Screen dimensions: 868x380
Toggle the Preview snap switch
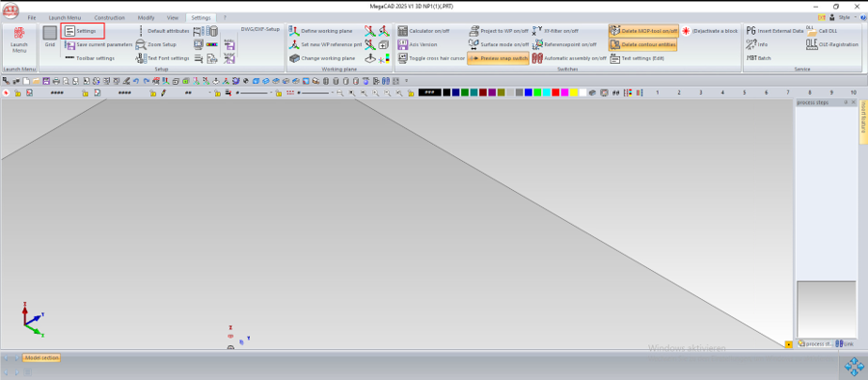coord(497,58)
